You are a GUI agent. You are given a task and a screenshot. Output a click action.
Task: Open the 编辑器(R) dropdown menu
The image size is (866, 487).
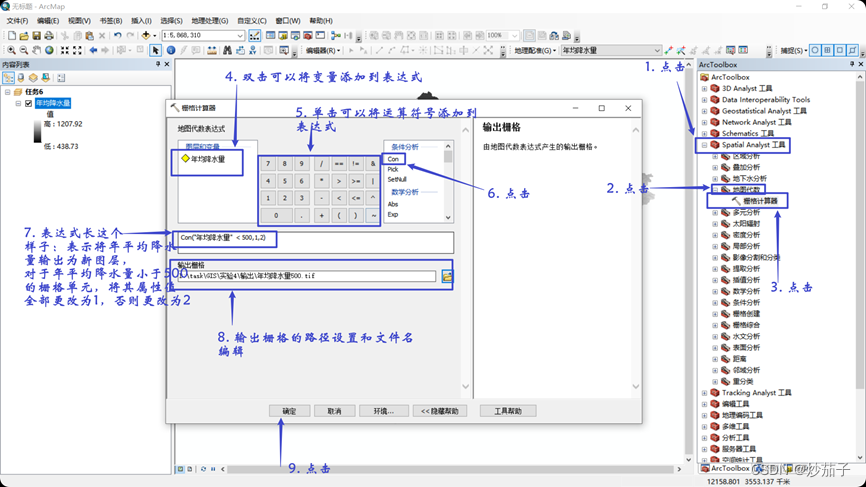tap(323, 50)
